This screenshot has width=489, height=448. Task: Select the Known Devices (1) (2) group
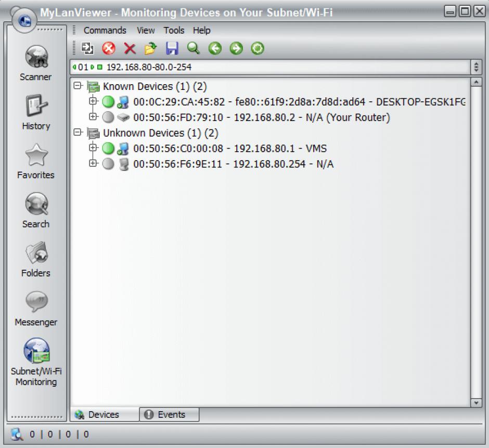pos(155,86)
